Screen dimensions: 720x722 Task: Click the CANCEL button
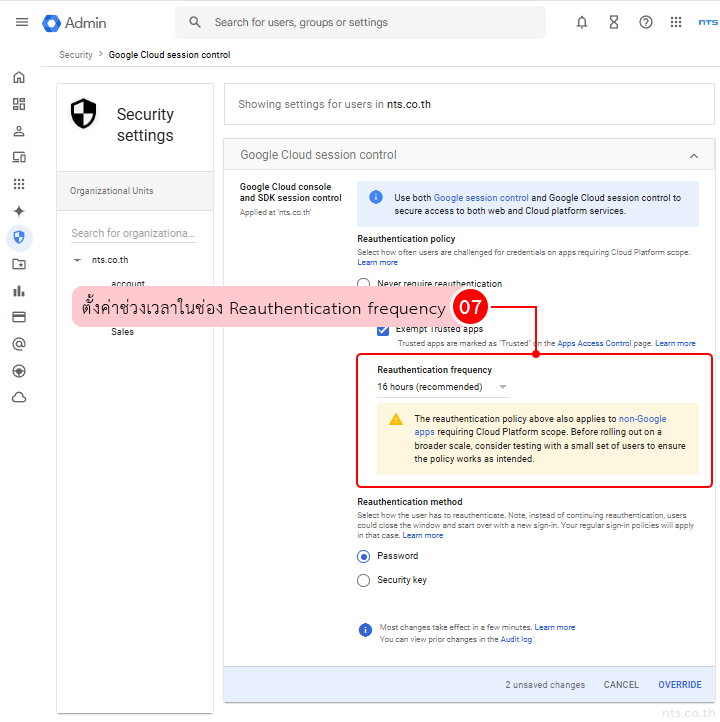621,685
